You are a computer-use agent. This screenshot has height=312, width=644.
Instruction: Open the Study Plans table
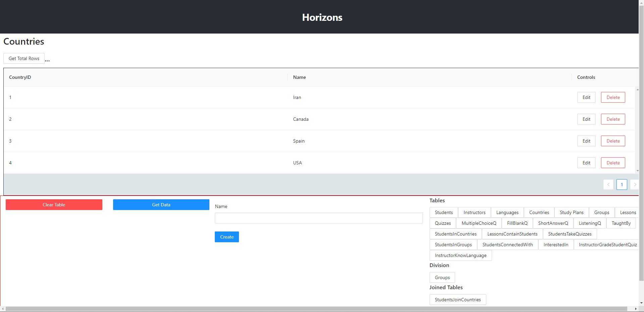(x=571, y=212)
